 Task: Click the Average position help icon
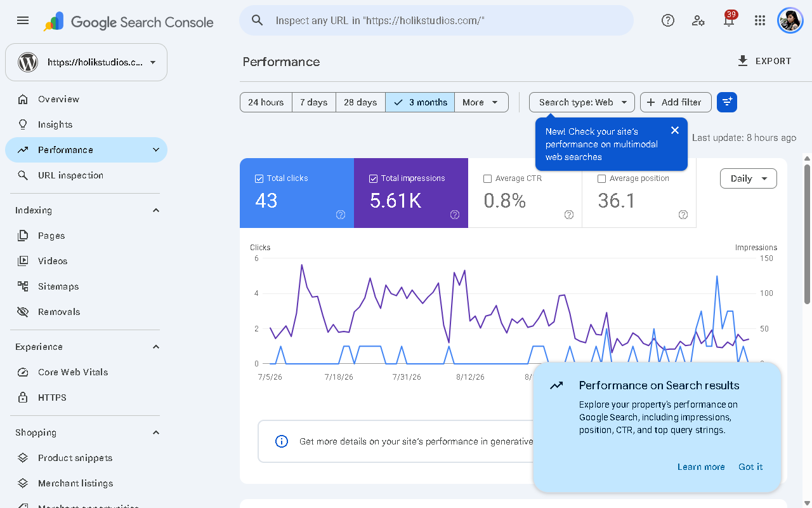683,215
